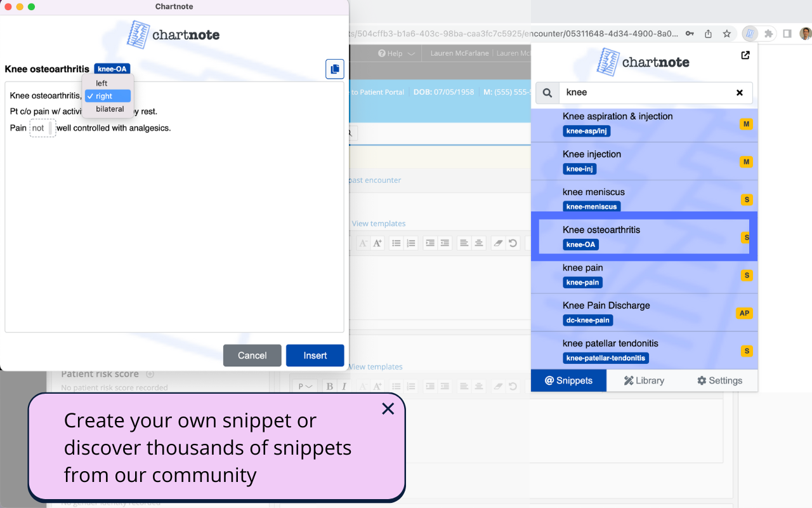Toggle Italic in the second editor toolbar
The height and width of the screenshot is (508, 812).
(344, 386)
